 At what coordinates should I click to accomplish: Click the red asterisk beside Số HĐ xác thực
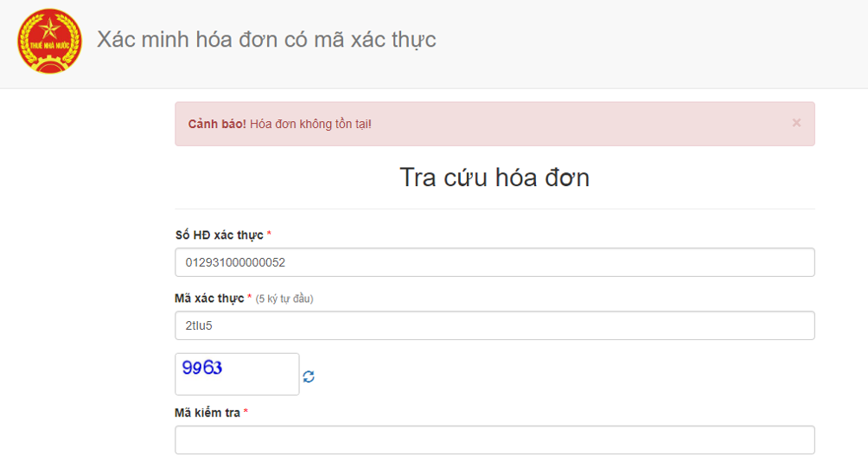click(269, 233)
